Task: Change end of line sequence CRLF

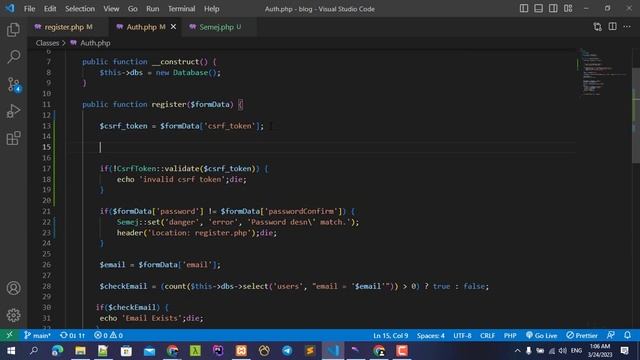Action: pos(487,335)
